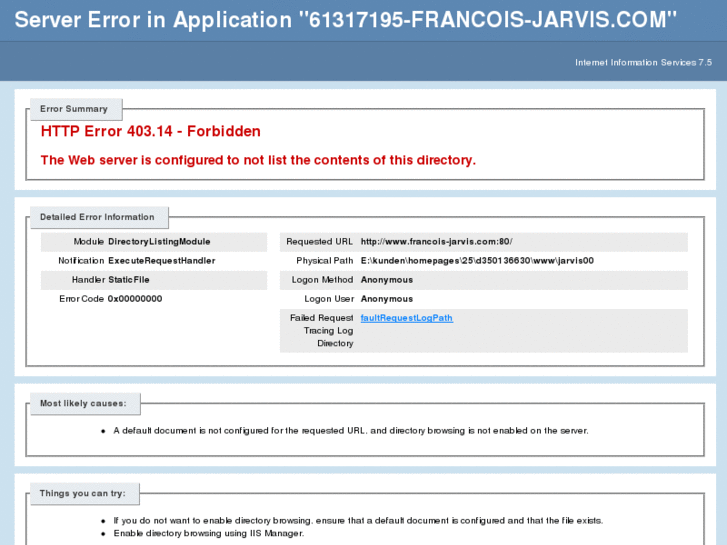Open the faultRequestLogPath link
Screen dimensions: 727x545
click(407, 318)
